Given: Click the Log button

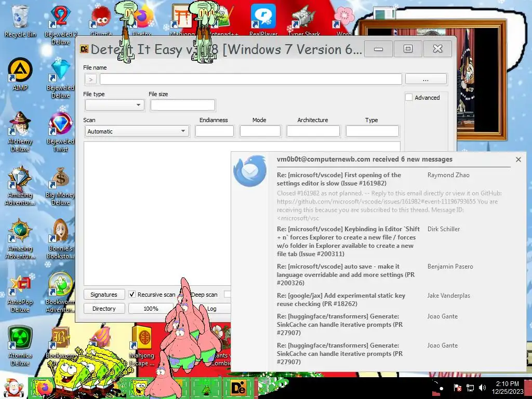Looking at the screenshot, I should coord(212,309).
